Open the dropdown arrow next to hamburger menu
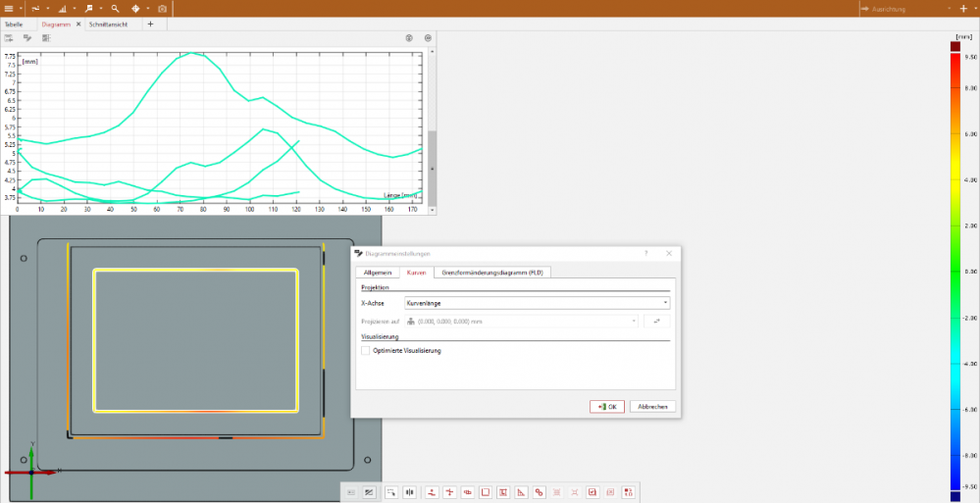This screenshot has width=980, height=503. (x=21, y=8)
